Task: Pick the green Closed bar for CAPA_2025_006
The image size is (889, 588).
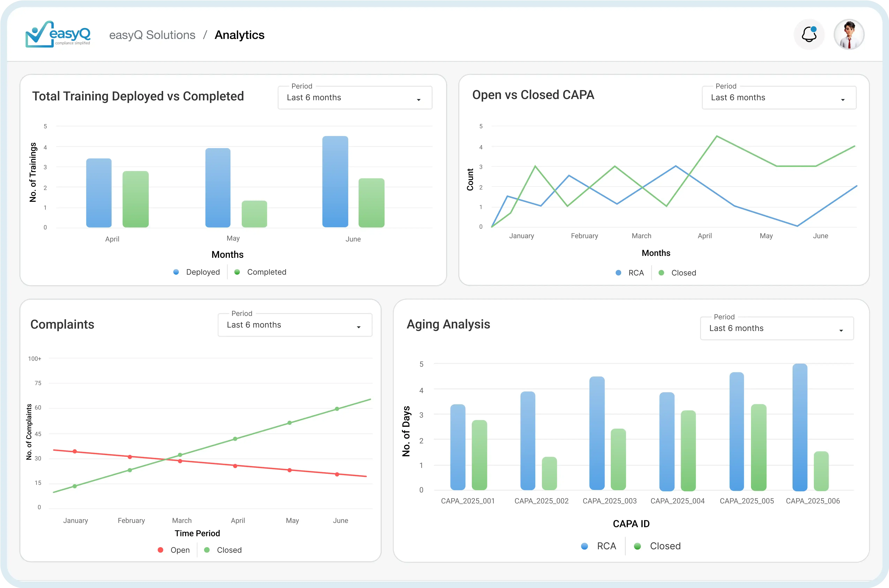Action: (822, 471)
